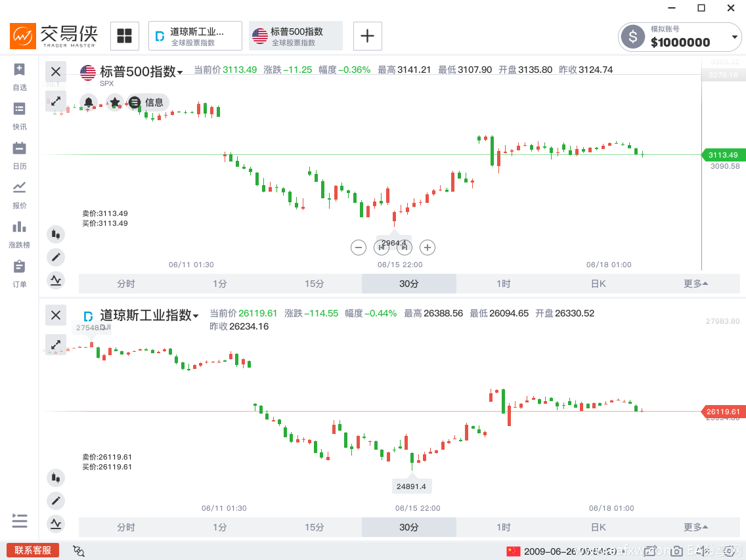
Task: Switch to the 标普500指数 top tab
Action: [296, 35]
